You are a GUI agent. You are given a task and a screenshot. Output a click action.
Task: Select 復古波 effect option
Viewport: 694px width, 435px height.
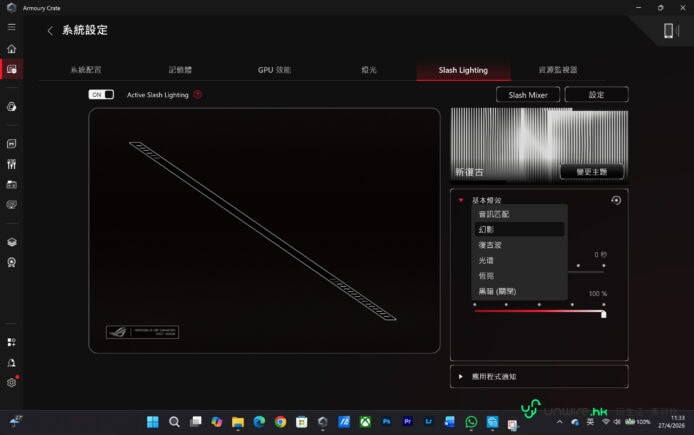pyautogui.click(x=520, y=245)
